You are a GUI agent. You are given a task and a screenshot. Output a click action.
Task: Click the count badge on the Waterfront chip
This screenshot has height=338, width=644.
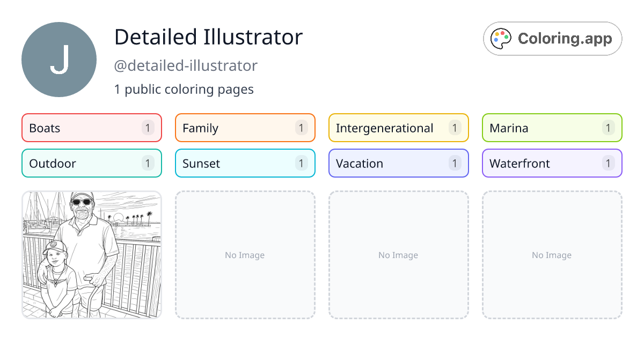pyautogui.click(x=608, y=163)
